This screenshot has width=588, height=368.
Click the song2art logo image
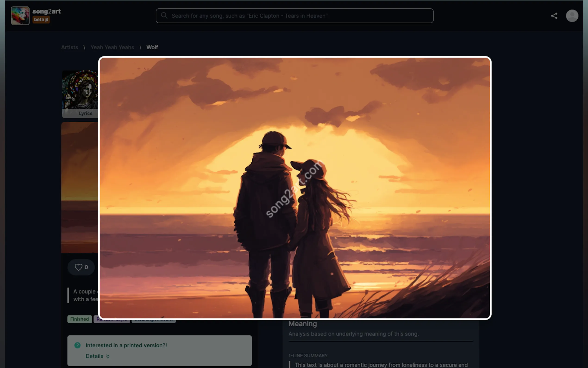coord(20,16)
